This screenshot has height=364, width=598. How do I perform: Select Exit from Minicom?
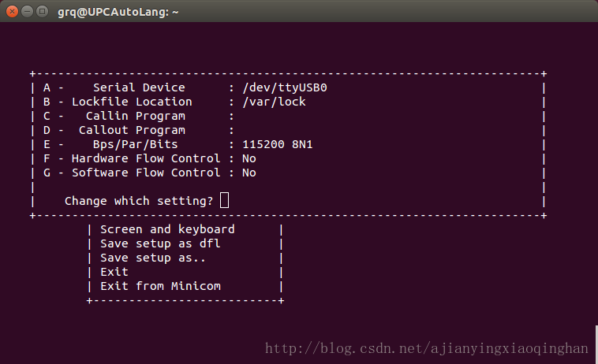pyautogui.click(x=160, y=286)
